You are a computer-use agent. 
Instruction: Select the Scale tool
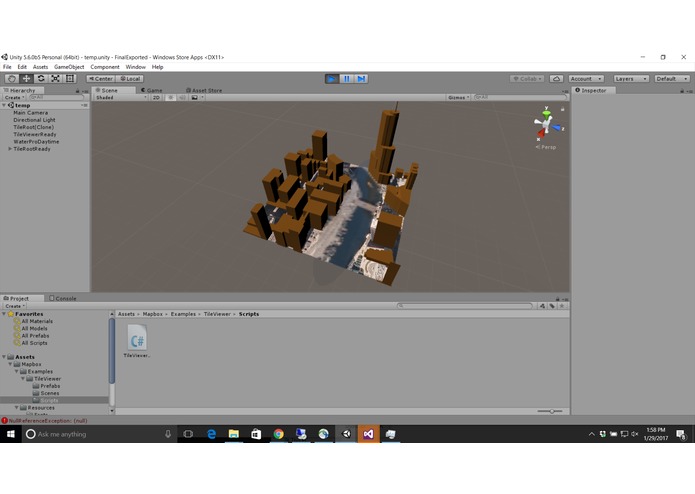[x=55, y=78]
